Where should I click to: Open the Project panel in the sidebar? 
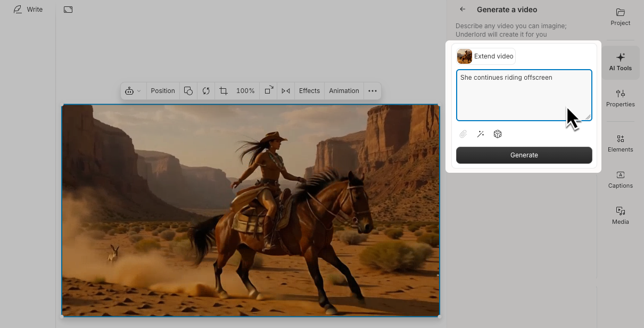(x=620, y=17)
